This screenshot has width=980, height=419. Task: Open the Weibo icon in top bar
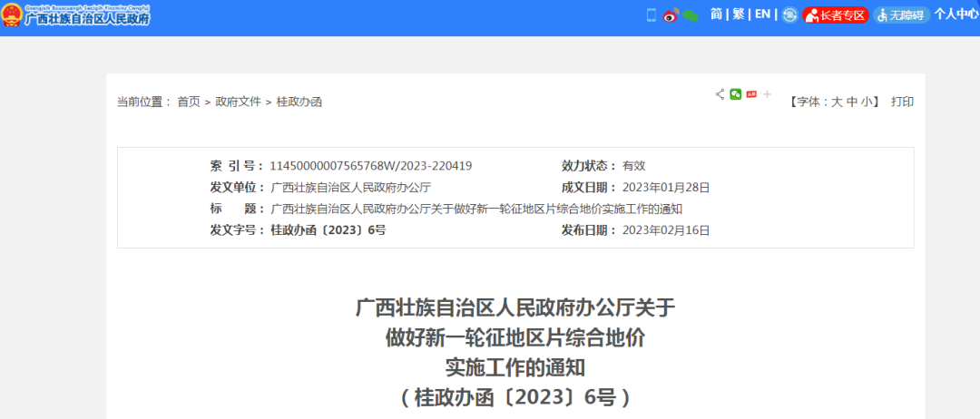671,15
